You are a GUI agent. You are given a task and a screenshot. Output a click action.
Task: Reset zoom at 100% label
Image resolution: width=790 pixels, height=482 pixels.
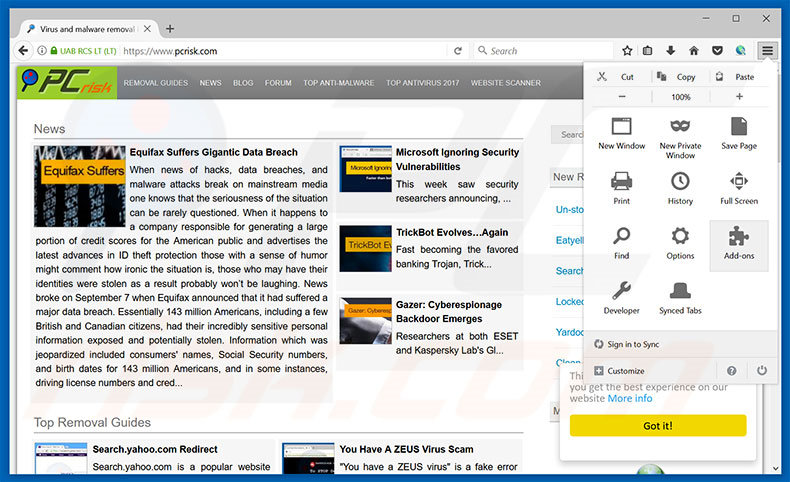681,97
